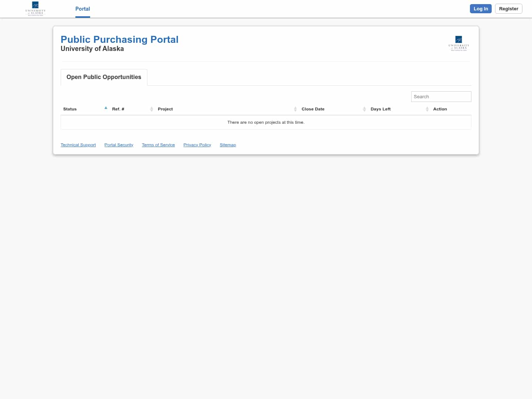Switch to the Open Public Opportunities tab

104,77
